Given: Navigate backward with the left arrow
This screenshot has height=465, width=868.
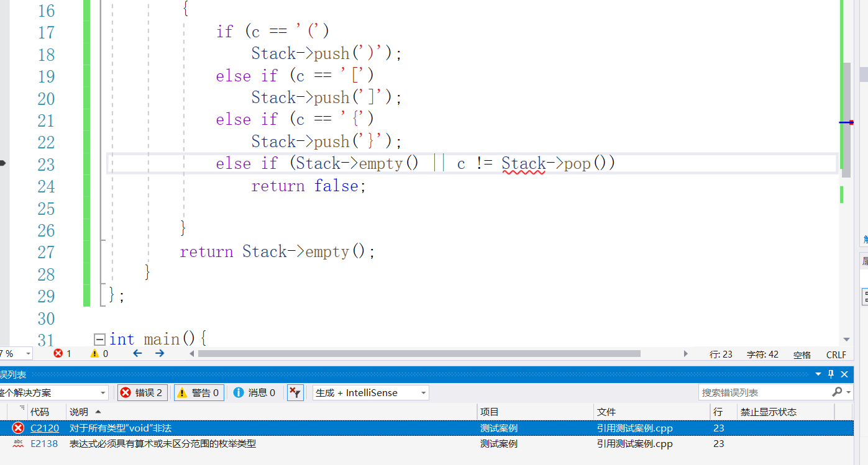Looking at the screenshot, I should tap(137, 353).
